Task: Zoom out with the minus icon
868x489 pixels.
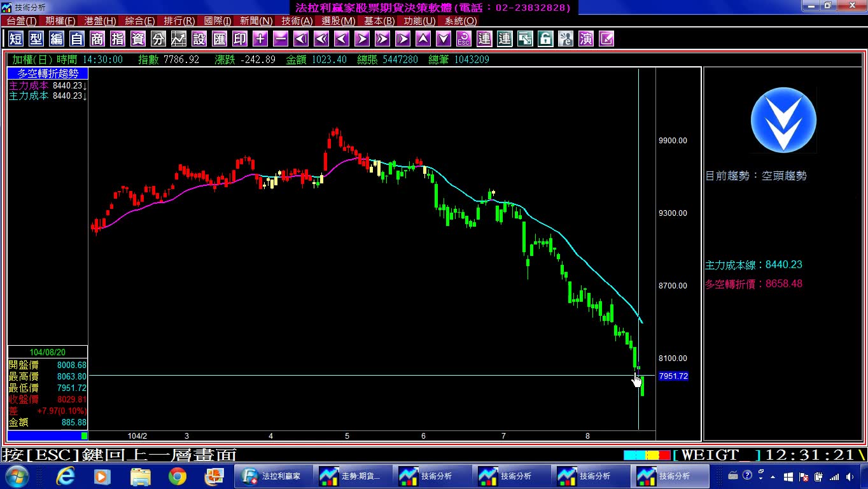Action: [281, 39]
